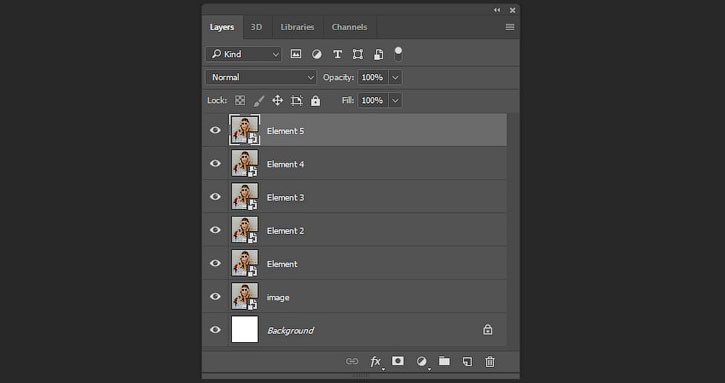Screen dimensions: 725x383
Task: Expand the Opacity slider dropdown arrow
Action: point(395,77)
